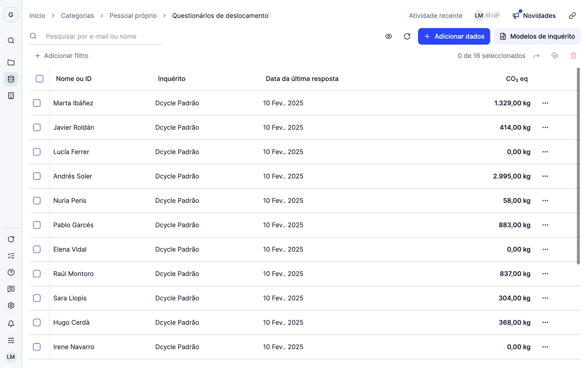The image size is (588, 368).
Task: Click the forward arrow icon near selection count
Action: (x=536, y=56)
